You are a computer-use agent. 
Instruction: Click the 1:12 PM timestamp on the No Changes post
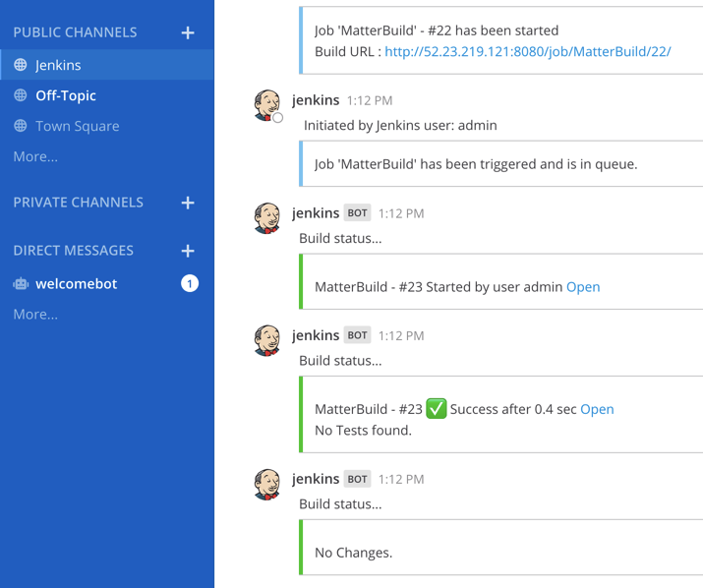click(401, 480)
